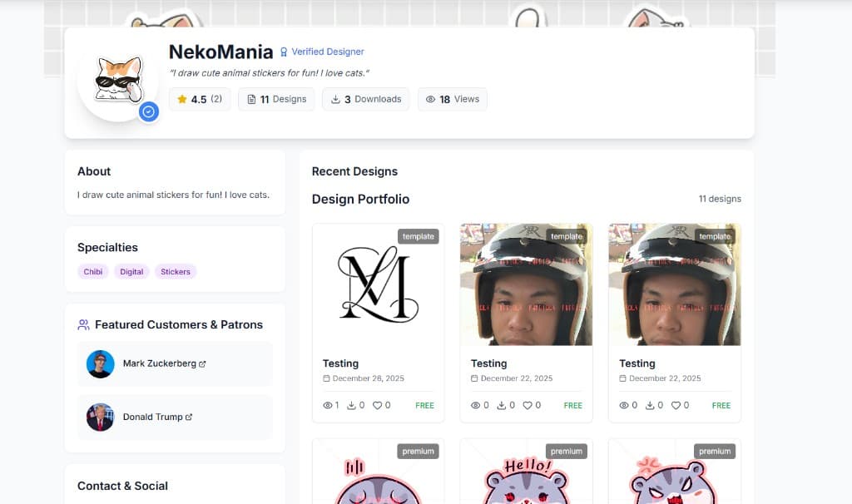The height and width of the screenshot is (504, 852).
Task: Select the Digital specialty tag
Action: [131, 272]
